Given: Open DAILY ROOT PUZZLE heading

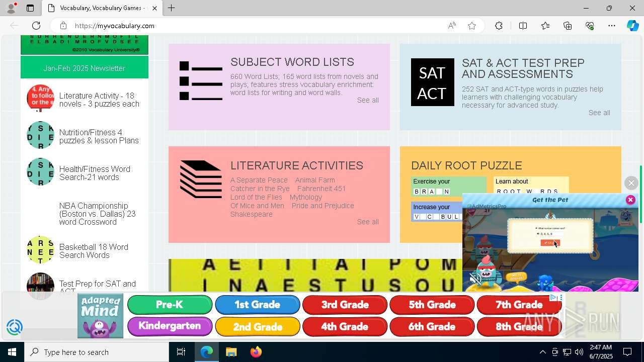Looking at the screenshot, I should pyautogui.click(x=466, y=165).
